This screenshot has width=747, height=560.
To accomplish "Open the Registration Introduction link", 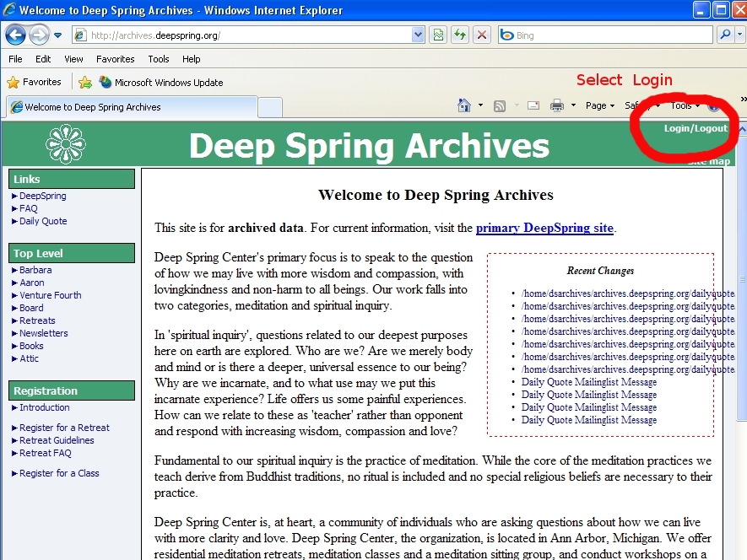I will (44, 407).
